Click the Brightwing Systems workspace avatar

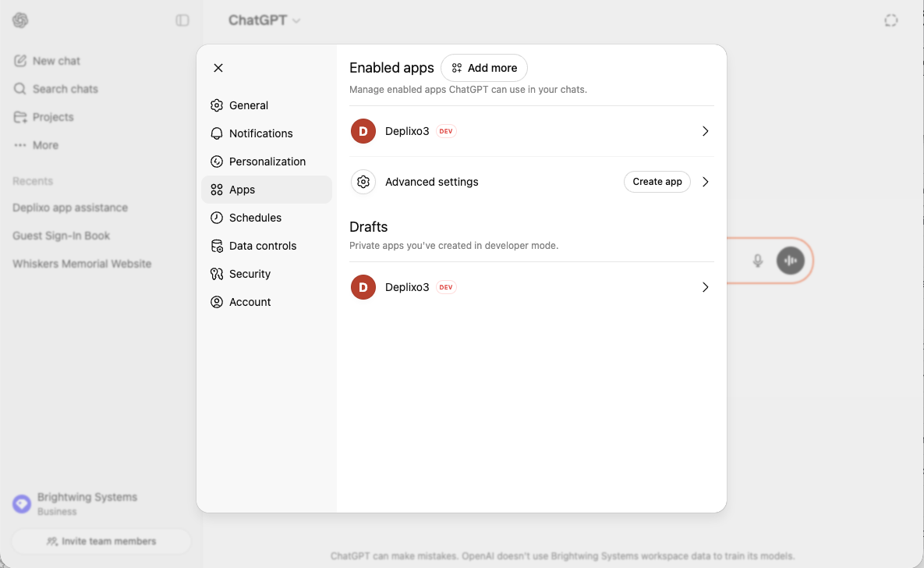(22, 504)
